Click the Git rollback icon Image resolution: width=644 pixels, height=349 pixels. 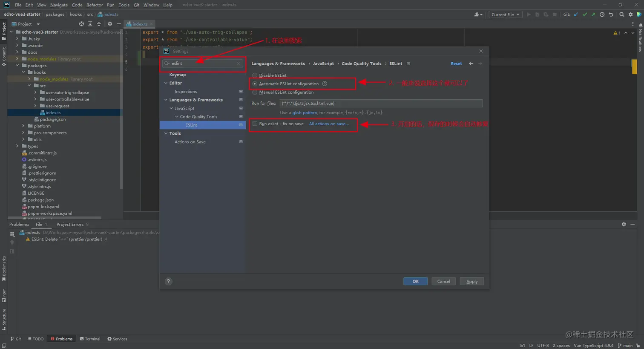point(611,14)
